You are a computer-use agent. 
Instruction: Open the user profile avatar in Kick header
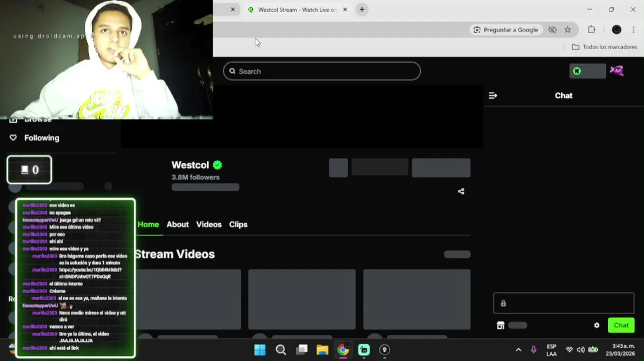coord(616,71)
